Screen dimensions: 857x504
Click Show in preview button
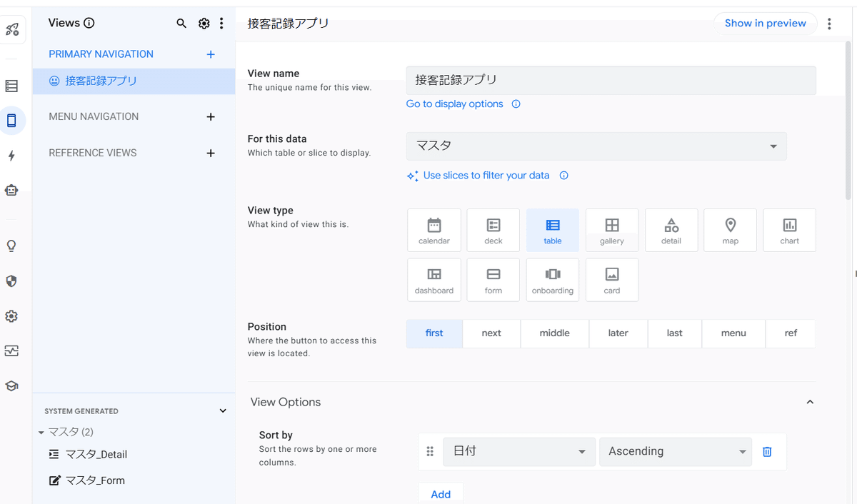[765, 24]
